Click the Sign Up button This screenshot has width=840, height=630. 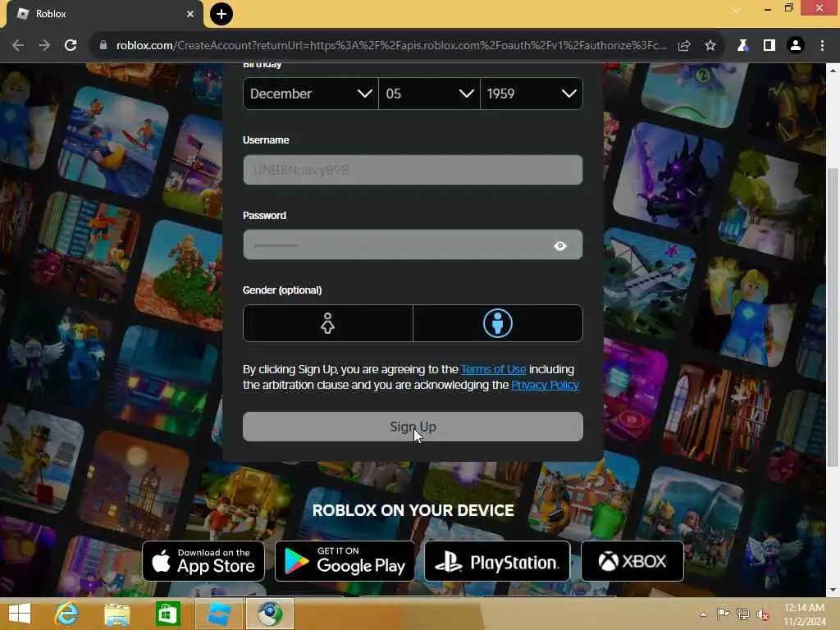tap(413, 427)
